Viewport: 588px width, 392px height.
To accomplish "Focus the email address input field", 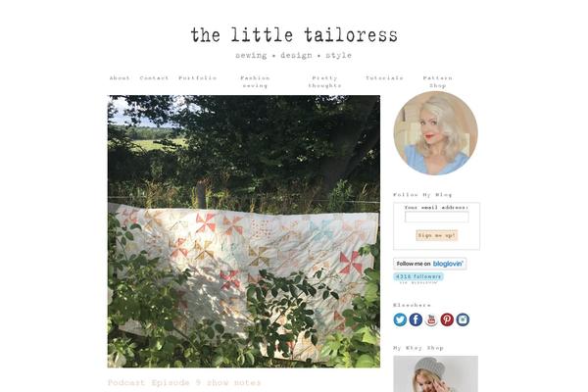I will point(436,217).
